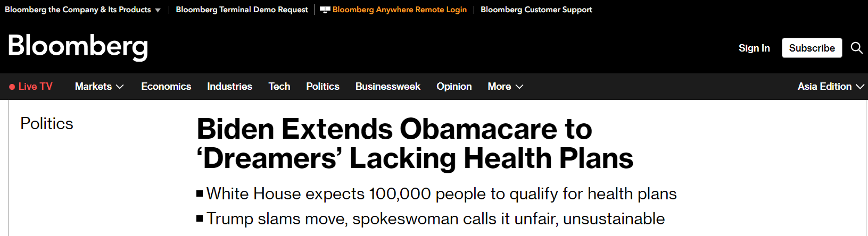Expand the More navigation menu
The image size is (868, 236).
pos(505,86)
